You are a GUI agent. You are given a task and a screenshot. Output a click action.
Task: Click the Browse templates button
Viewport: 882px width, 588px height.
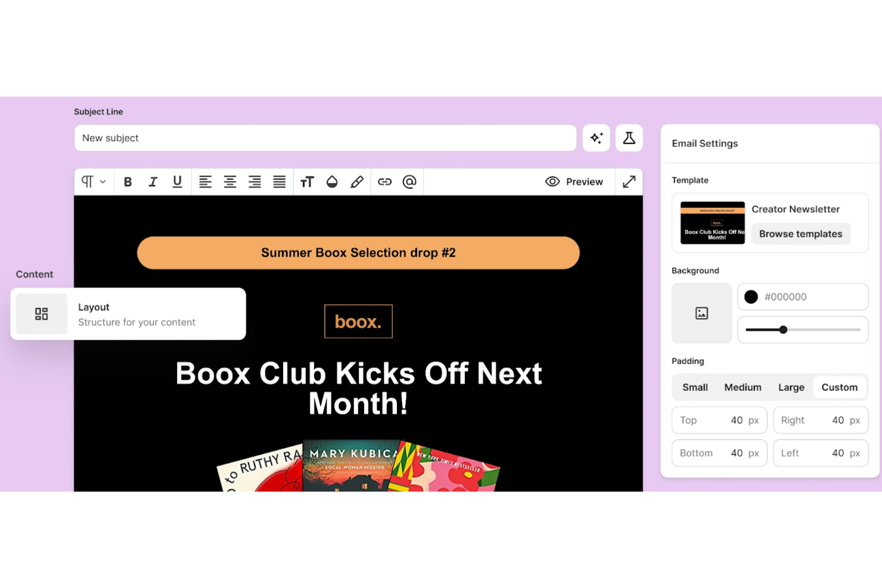[x=800, y=234]
